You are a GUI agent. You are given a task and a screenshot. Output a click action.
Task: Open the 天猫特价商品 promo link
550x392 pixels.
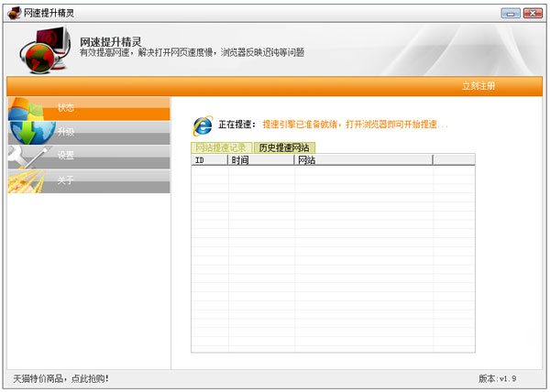[60, 378]
